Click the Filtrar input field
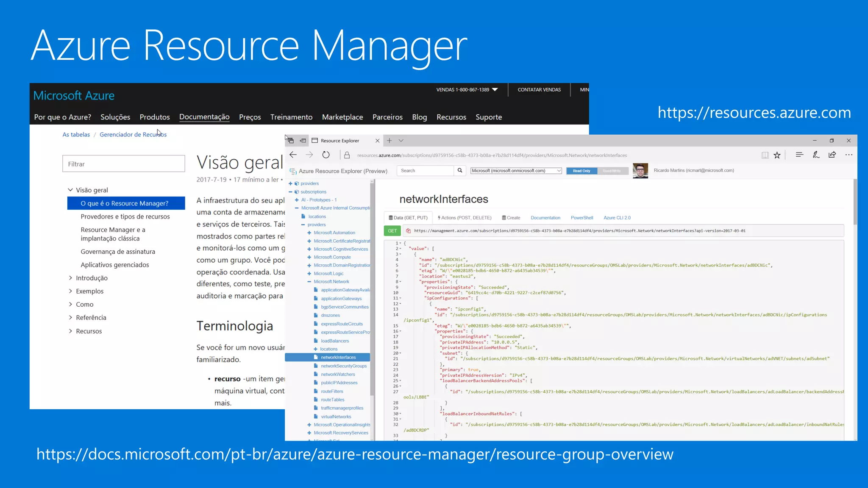The width and height of the screenshot is (868, 488). tap(124, 164)
